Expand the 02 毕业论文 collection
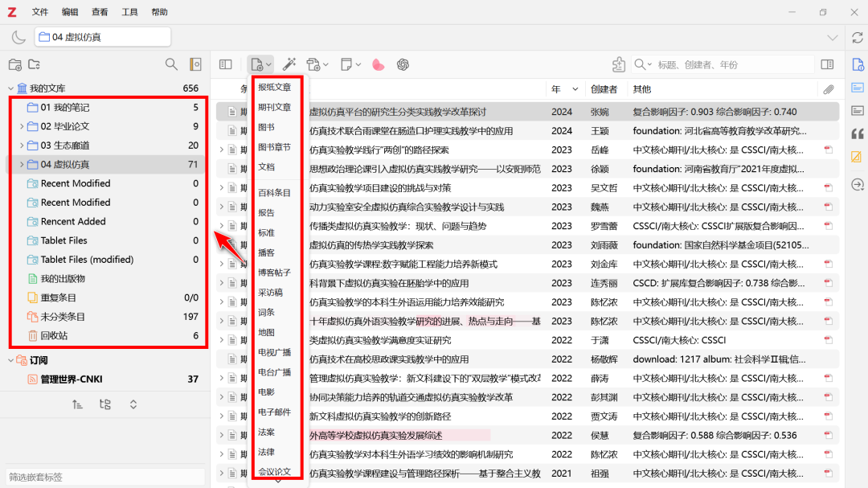The width and height of the screenshot is (868, 488). coord(22,126)
